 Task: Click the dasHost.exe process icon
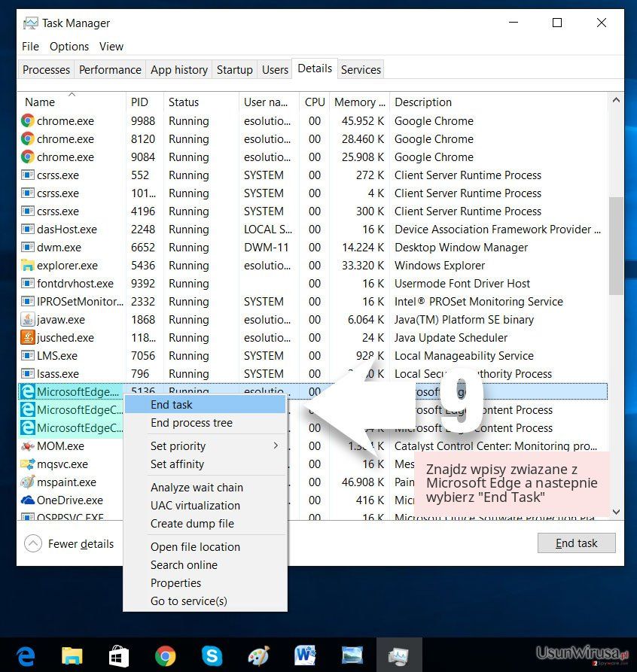[27, 229]
